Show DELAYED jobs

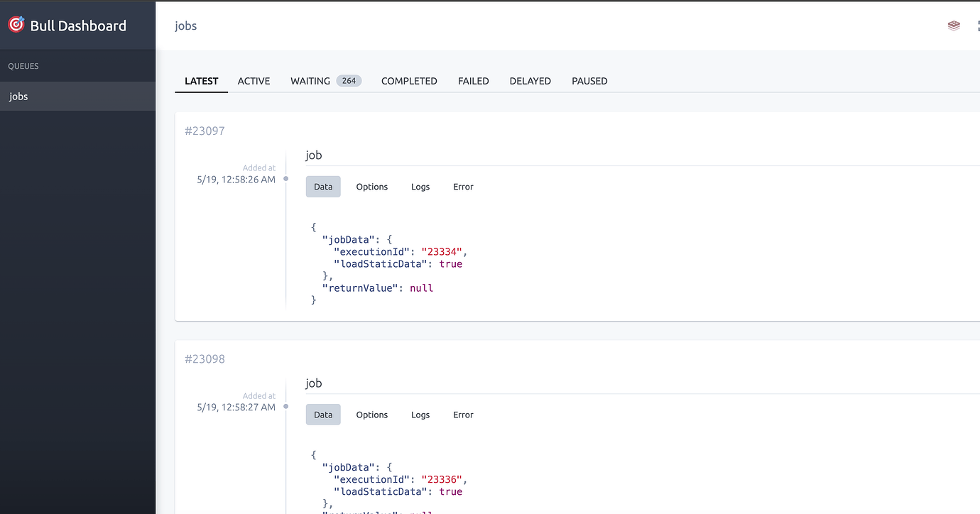(530, 81)
